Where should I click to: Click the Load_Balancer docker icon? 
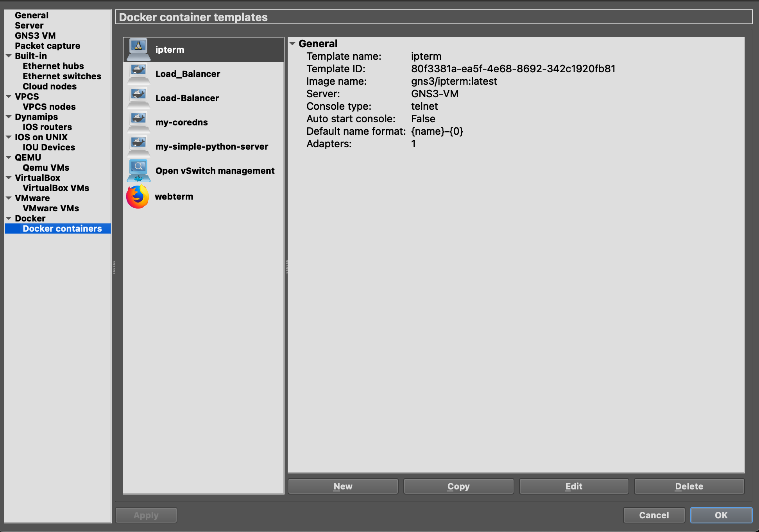[138, 74]
